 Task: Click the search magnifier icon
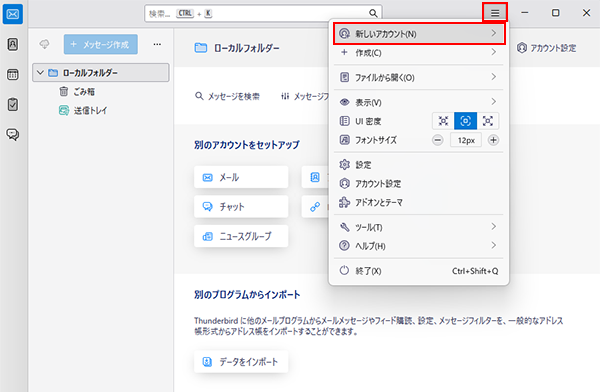pyautogui.click(x=373, y=13)
